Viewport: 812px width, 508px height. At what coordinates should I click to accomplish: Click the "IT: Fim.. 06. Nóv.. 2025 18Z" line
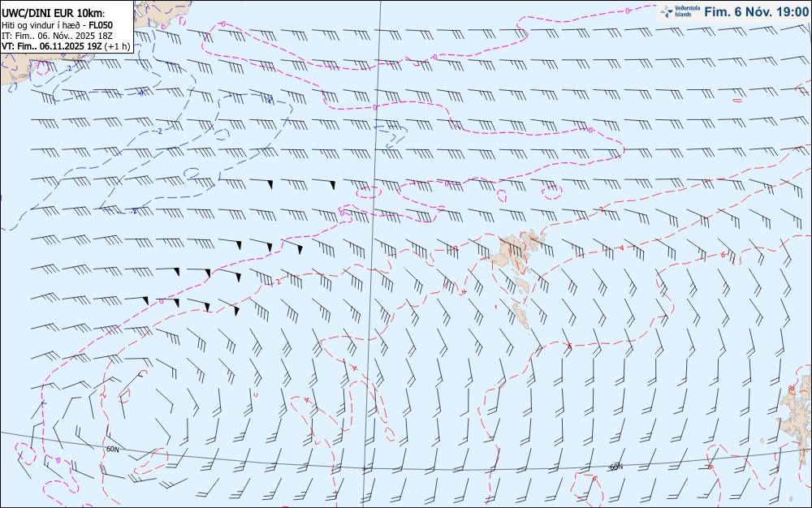coord(57,36)
